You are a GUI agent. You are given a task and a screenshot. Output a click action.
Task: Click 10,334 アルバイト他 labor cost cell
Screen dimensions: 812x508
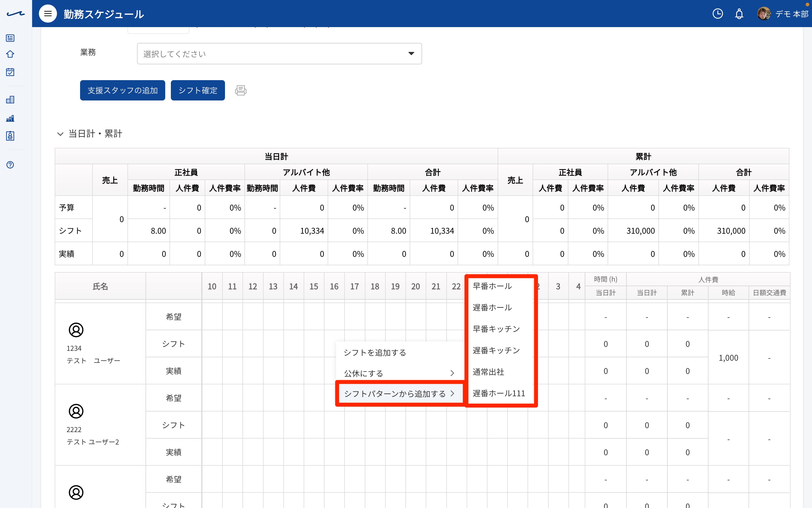pyautogui.click(x=304, y=231)
